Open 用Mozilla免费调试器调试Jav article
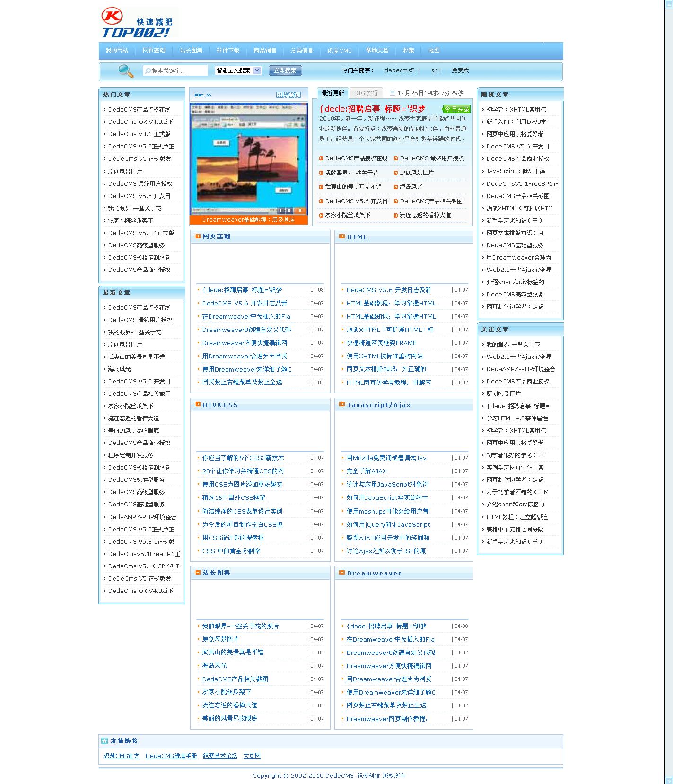The width and height of the screenshot is (673, 784). coord(386,458)
